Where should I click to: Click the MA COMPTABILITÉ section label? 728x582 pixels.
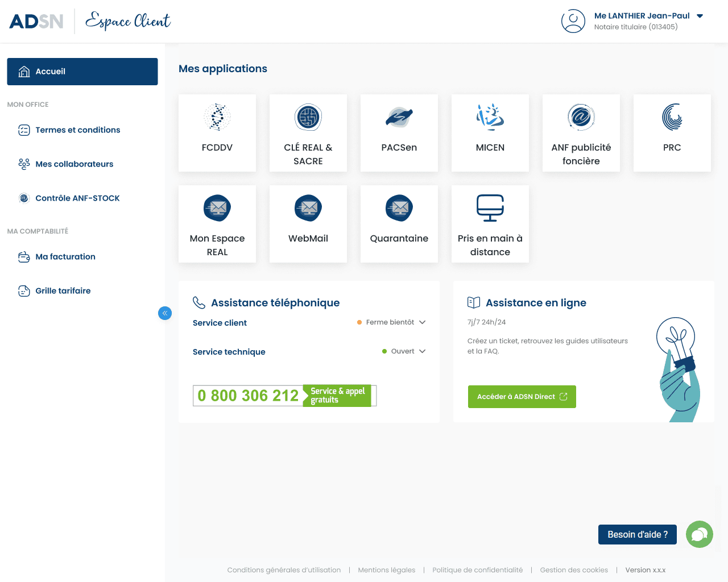pyautogui.click(x=38, y=231)
